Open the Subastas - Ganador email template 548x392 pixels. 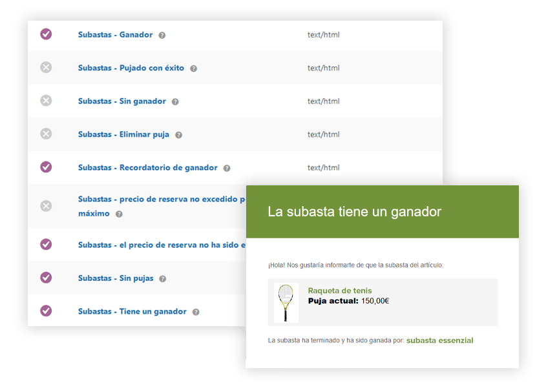pyautogui.click(x=115, y=35)
